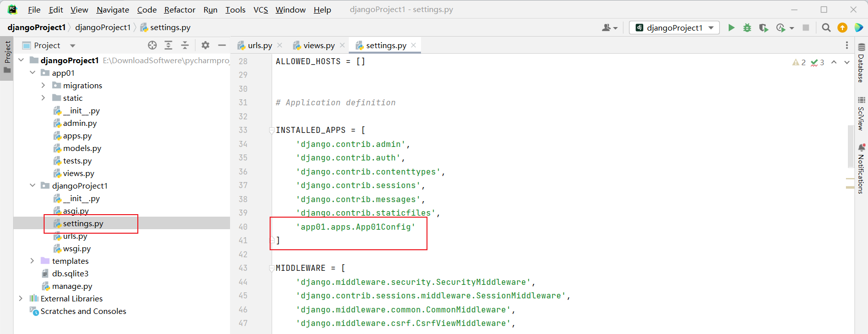Open the profiler run icon
Screen dimensions: 868x334
pyautogui.click(x=781, y=28)
